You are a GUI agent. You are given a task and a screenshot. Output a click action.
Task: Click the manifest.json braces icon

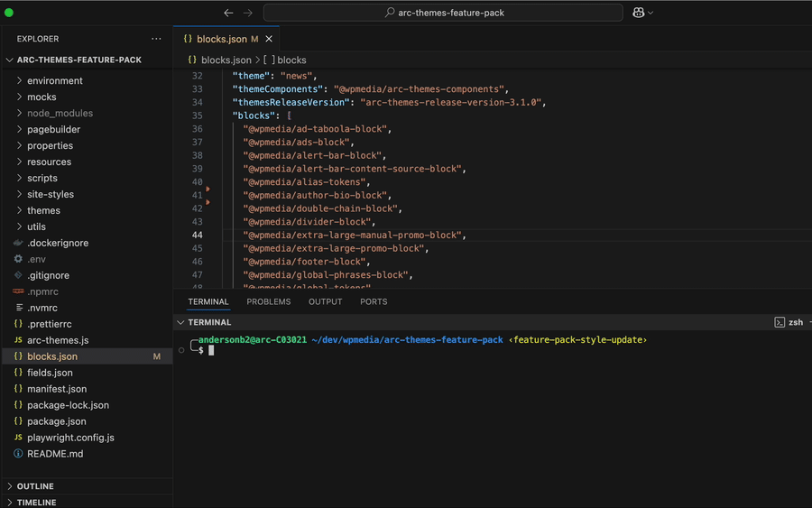point(18,389)
